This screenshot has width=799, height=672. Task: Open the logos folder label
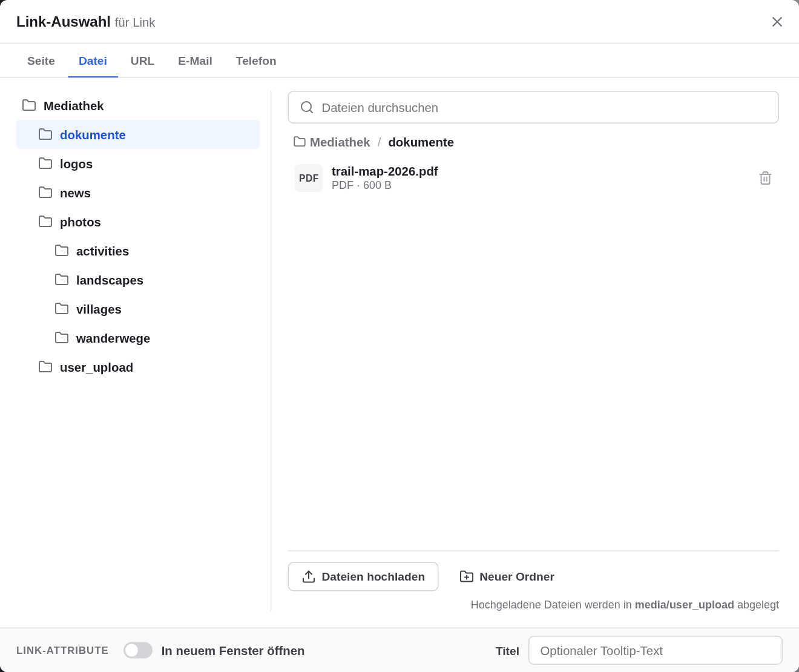(76, 164)
